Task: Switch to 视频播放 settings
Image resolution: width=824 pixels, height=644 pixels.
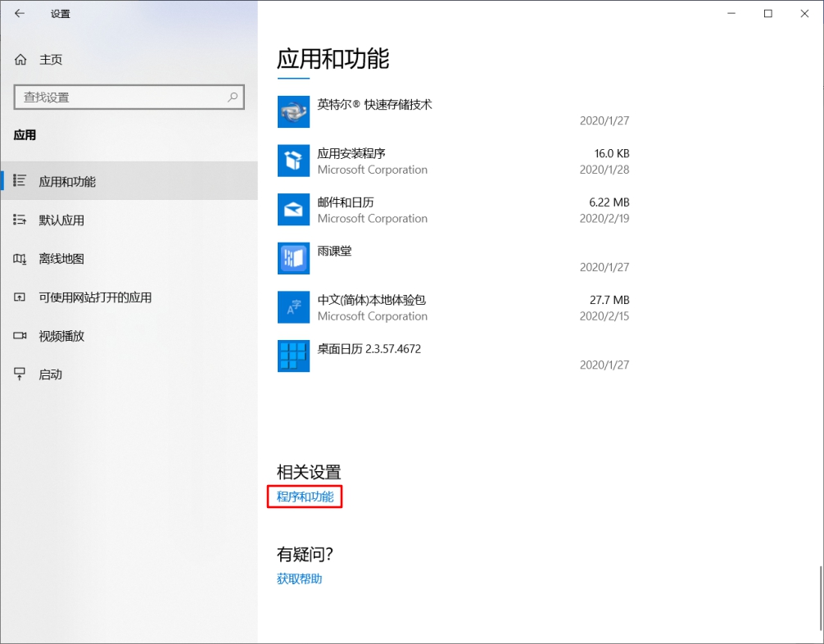Action: (x=129, y=335)
